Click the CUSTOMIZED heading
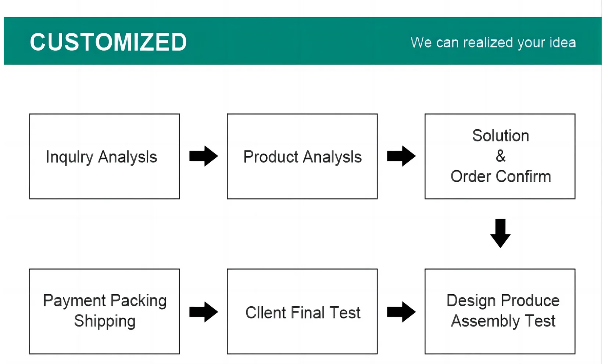 [108, 42]
